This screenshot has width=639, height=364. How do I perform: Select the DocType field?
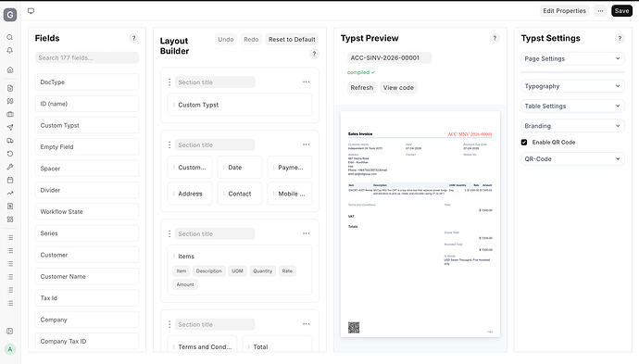87,82
